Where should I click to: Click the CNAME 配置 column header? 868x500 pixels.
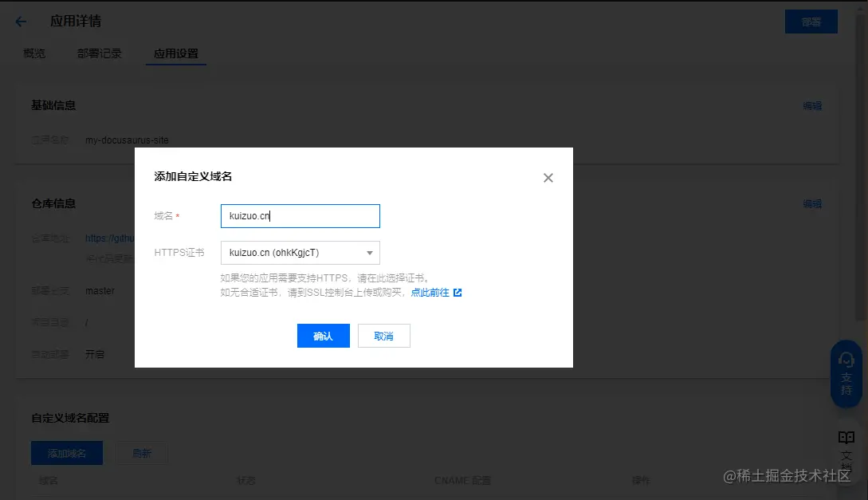[x=463, y=480]
